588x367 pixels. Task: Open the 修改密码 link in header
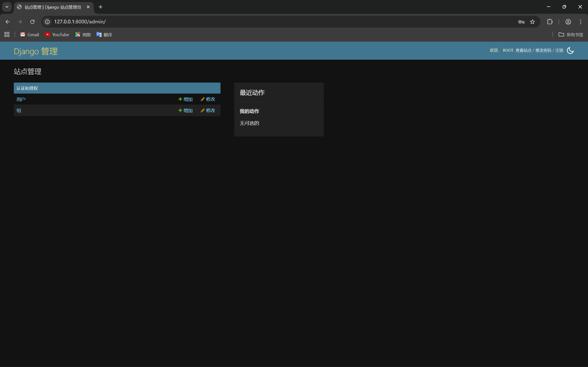(x=543, y=50)
